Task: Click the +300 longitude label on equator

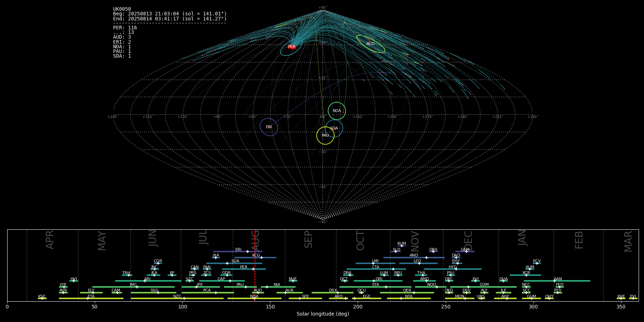Action: tap(392, 117)
